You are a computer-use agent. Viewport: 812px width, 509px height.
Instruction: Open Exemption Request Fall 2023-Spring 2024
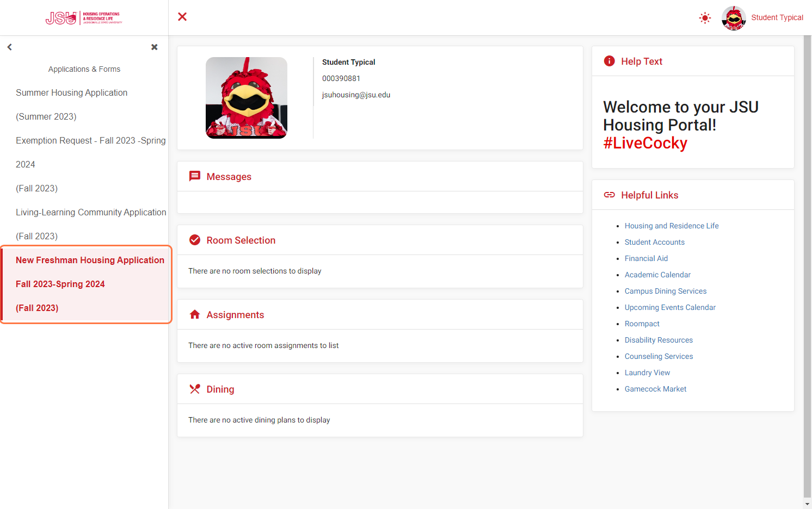coord(84,164)
